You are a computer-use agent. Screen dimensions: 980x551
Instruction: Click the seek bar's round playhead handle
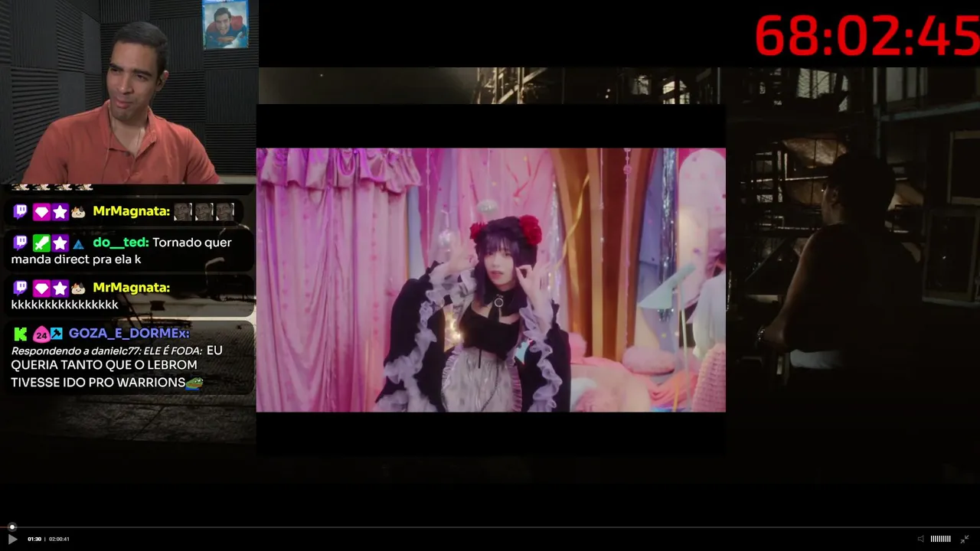tap(11, 527)
